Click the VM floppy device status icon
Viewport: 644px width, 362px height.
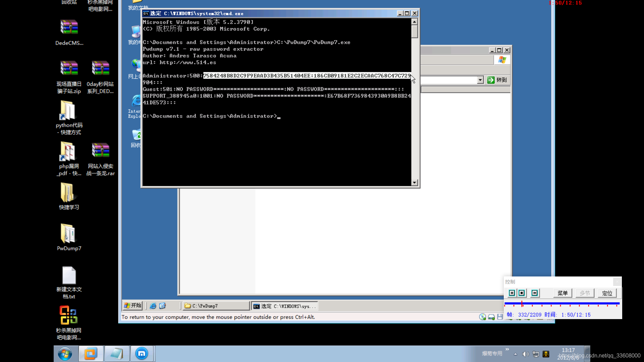coord(500,317)
